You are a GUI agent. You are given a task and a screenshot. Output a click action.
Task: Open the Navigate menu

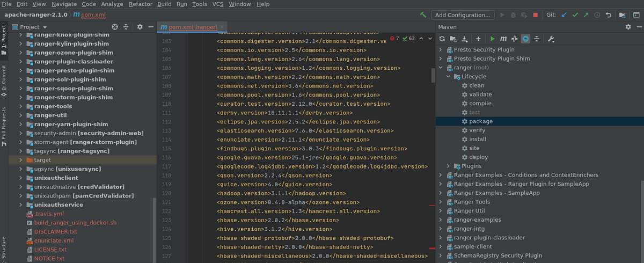click(64, 4)
